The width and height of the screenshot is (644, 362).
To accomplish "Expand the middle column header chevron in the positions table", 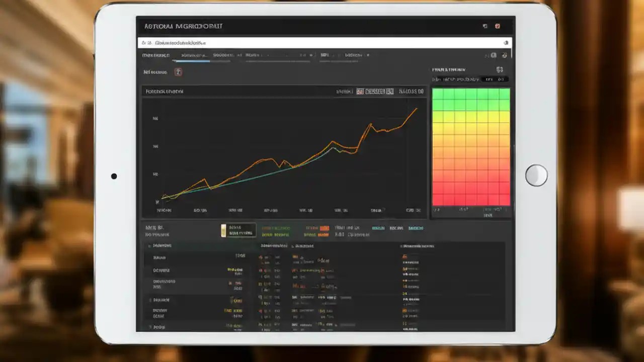I will 292,246.
